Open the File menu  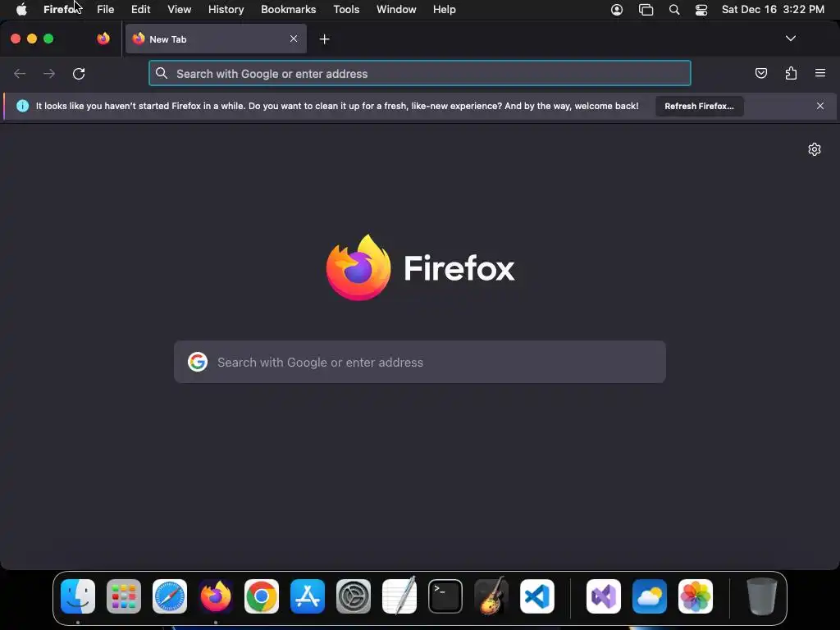click(106, 10)
